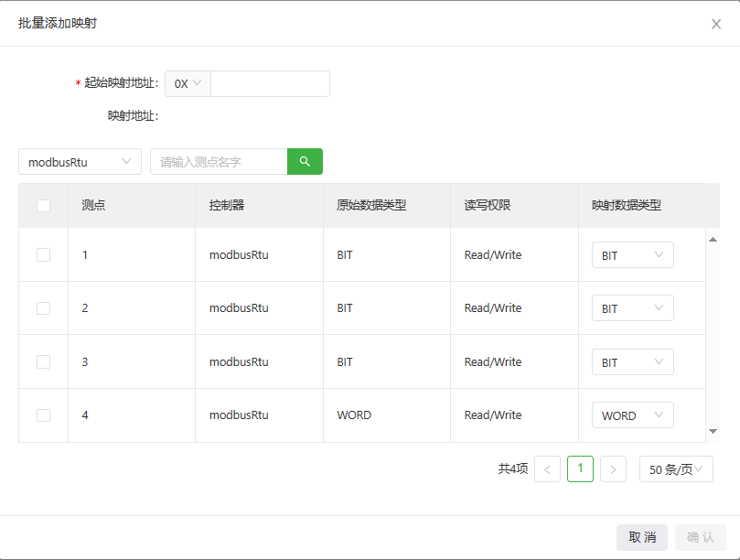The width and height of the screenshot is (740, 560).
Task: Open BIT mapping type dropdown for point 2
Action: (632, 308)
